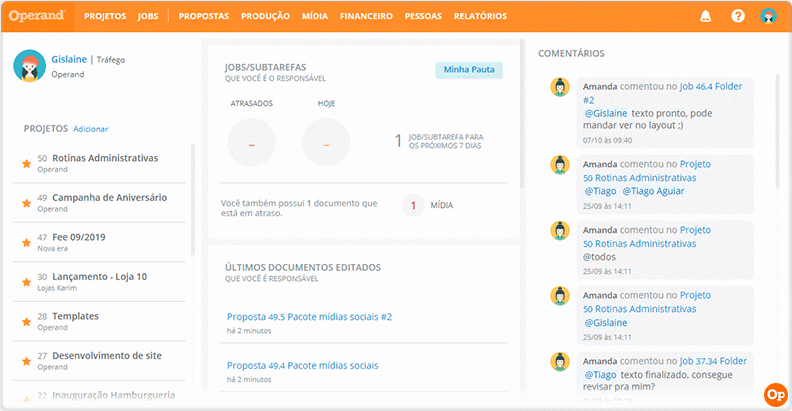Click Amanda's avatar on Job 46.4 comment

560,87
